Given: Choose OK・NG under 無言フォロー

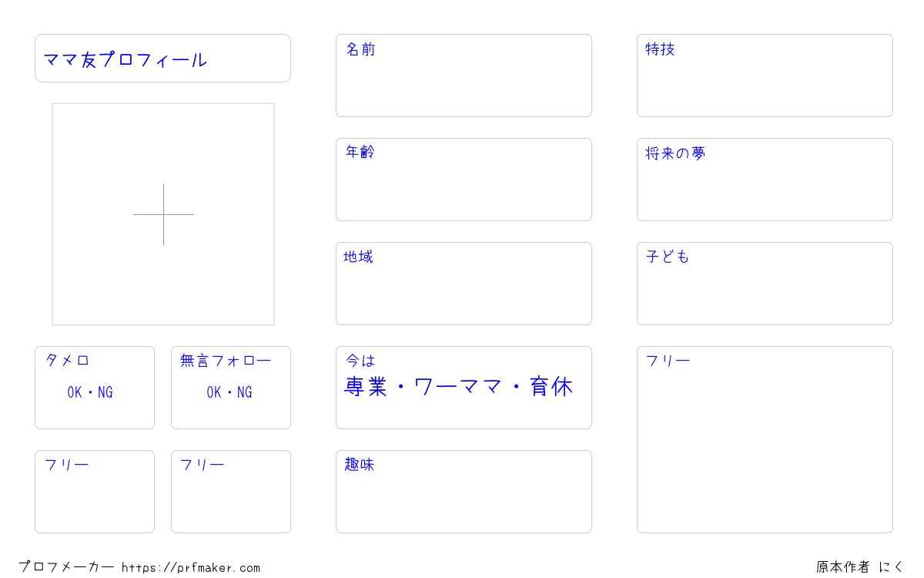Looking at the screenshot, I should pyautogui.click(x=229, y=392).
